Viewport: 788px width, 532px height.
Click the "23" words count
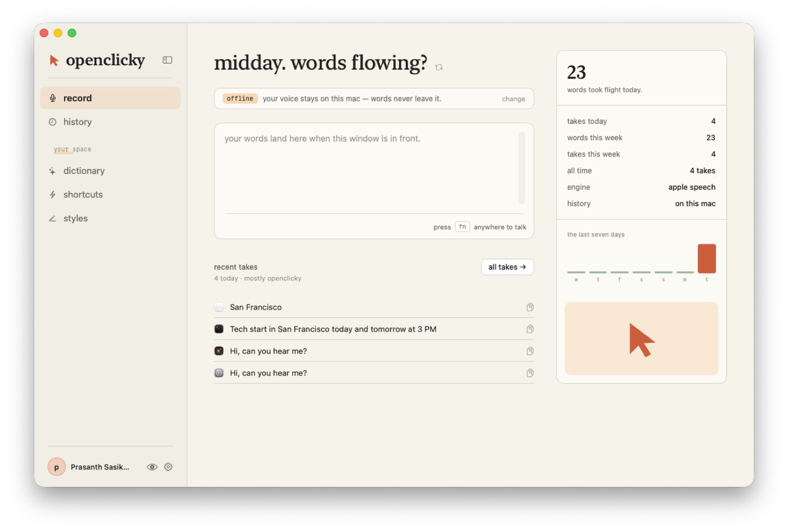click(576, 73)
